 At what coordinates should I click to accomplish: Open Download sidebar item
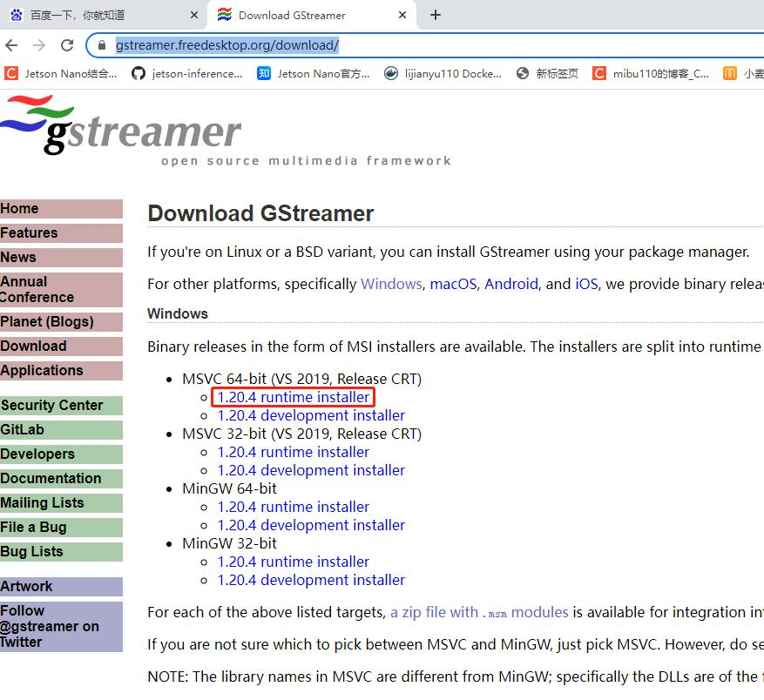tap(61, 346)
